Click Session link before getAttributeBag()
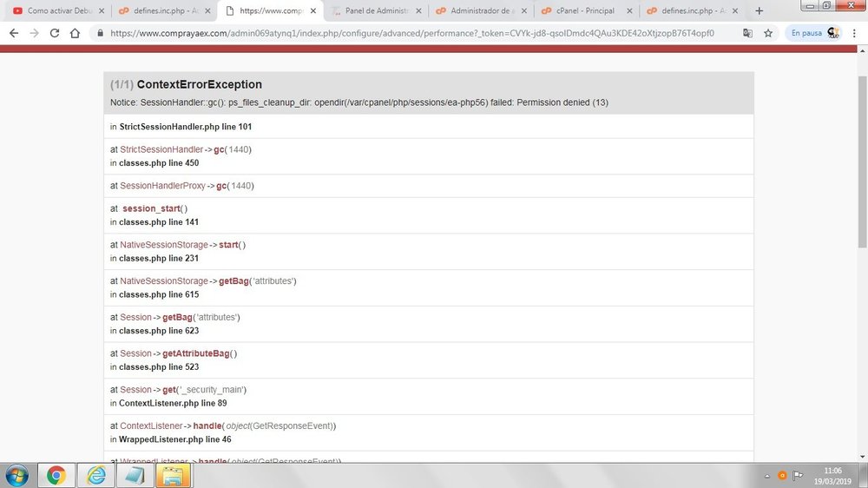Viewport: 868px width, 488px height. 135,353
